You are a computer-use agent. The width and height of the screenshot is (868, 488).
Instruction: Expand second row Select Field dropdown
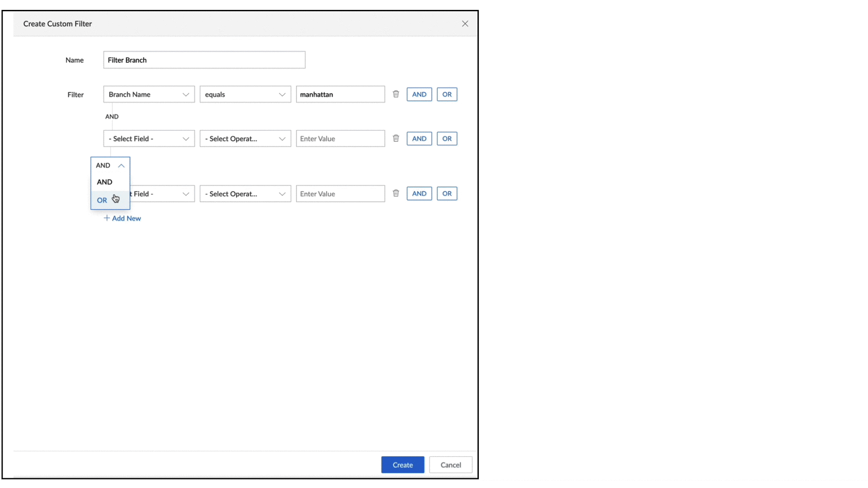[149, 139]
